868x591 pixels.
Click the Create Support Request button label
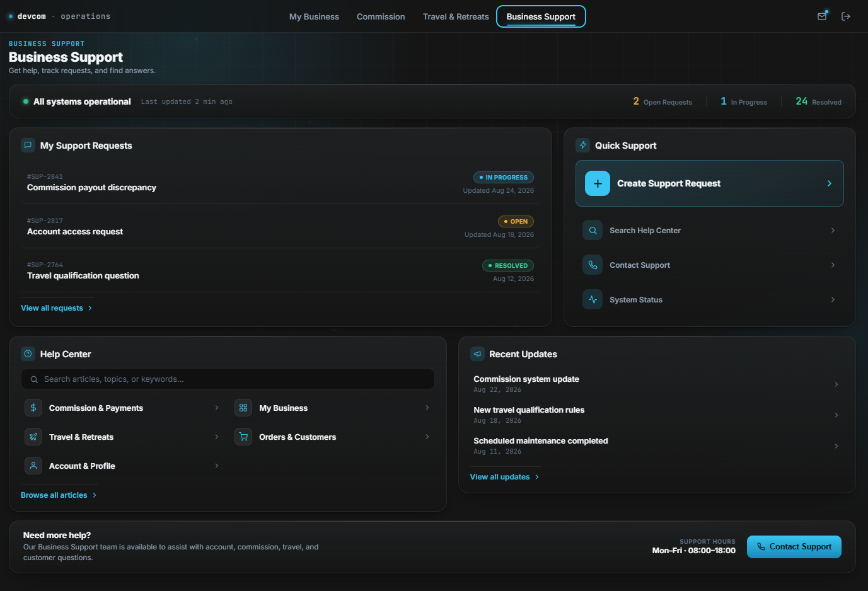(x=669, y=183)
